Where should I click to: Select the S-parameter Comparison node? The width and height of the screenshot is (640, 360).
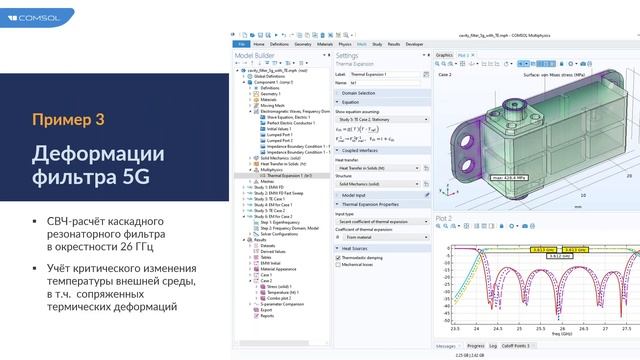point(282,304)
